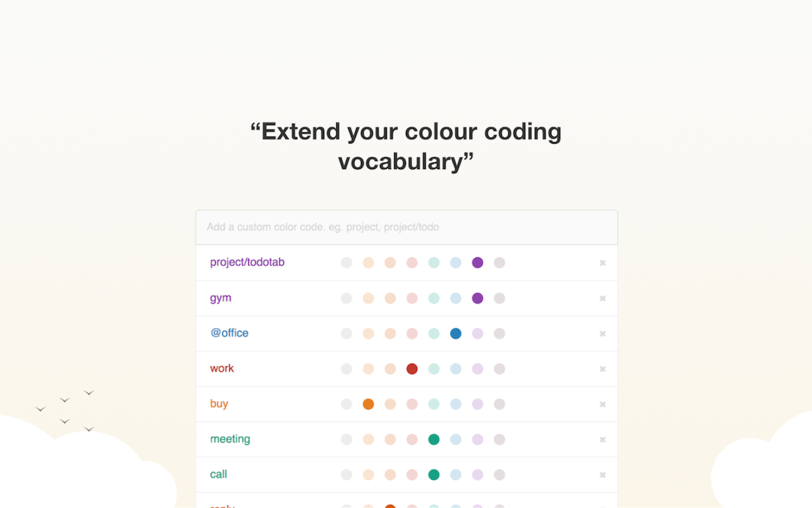Click the custom color code input field
Image resolution: width=812 pixels, height=508 pixels.
click(407, 227)
